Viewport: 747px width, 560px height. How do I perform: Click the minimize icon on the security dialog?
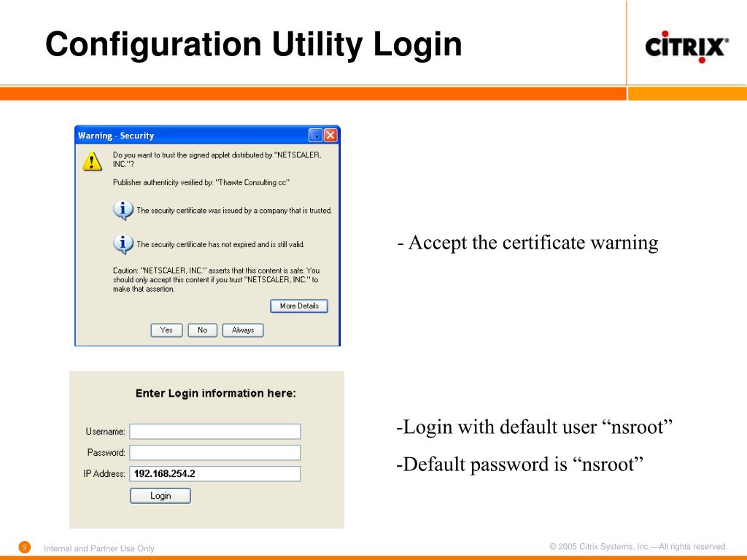point(315,135)
